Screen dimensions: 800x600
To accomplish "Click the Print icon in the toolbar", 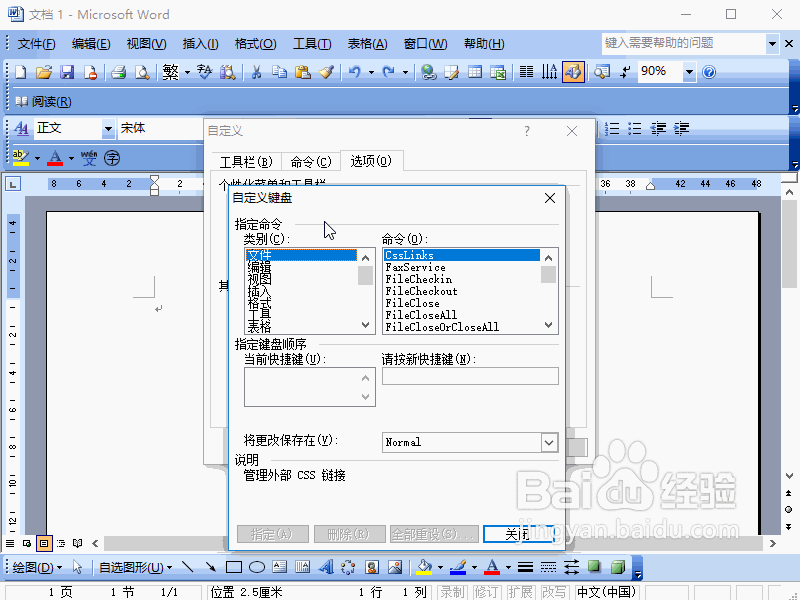I will pyautogui.click(x=118, y=72).
